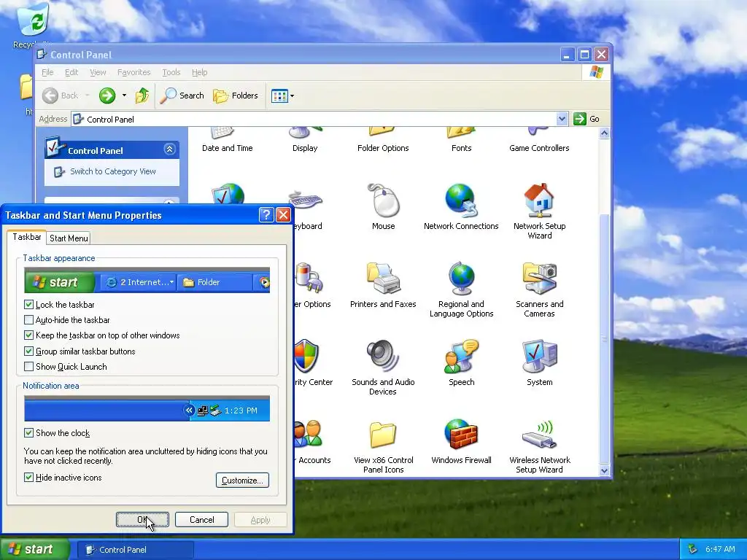Open the Forward history dropdown arrow

click(x=124, y=96)
